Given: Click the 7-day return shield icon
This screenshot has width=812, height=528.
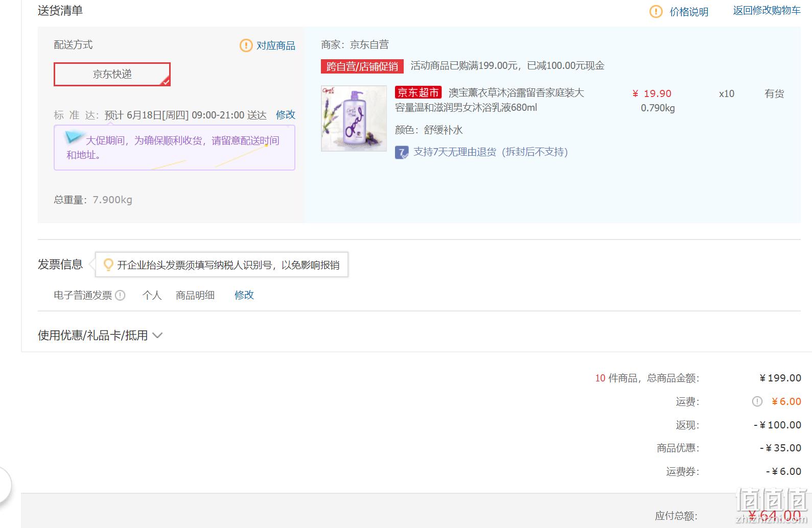Looking at the screenshot, I should 402,152.
